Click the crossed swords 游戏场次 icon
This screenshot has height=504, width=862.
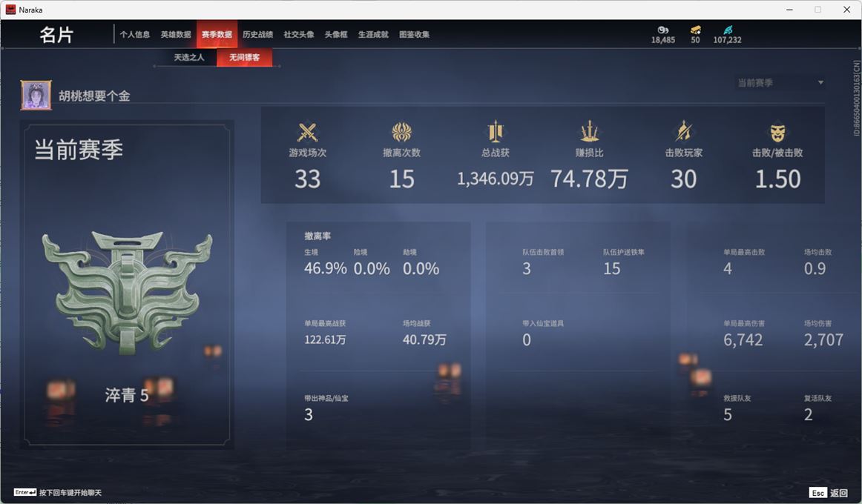(307, 132)
